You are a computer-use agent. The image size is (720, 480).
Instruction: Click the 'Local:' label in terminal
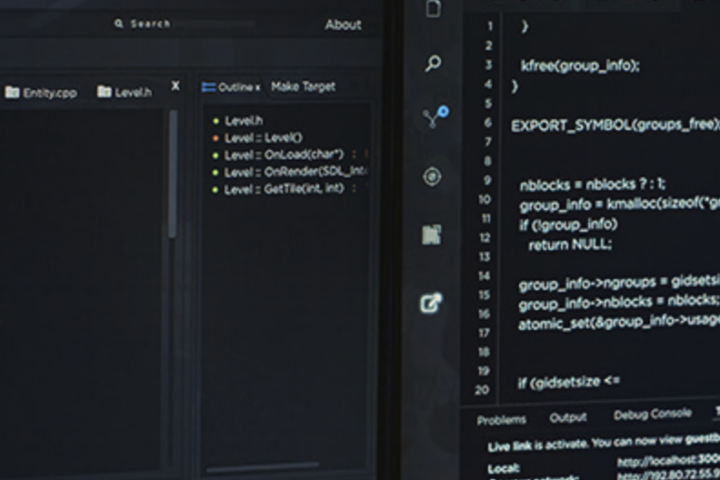pos(504,469)
